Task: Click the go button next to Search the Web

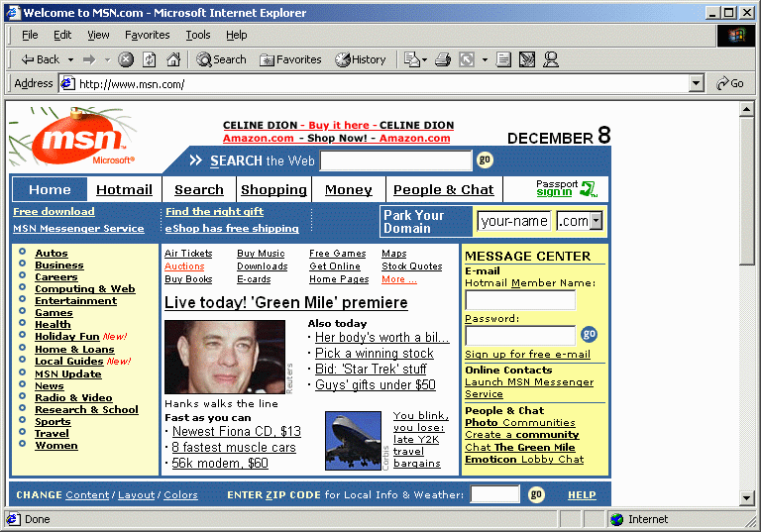Action: tap(485, 160)
